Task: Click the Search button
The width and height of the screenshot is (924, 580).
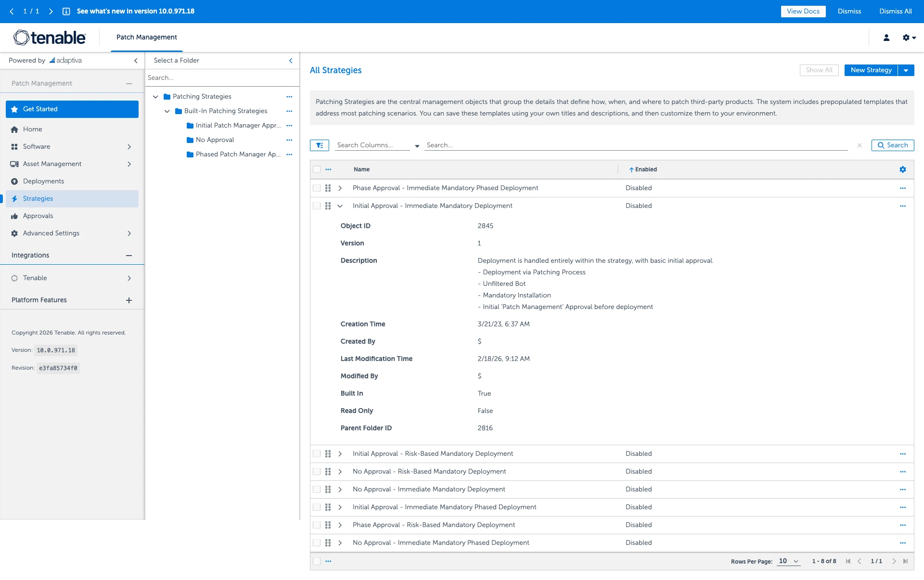Action: click(893, 145)
